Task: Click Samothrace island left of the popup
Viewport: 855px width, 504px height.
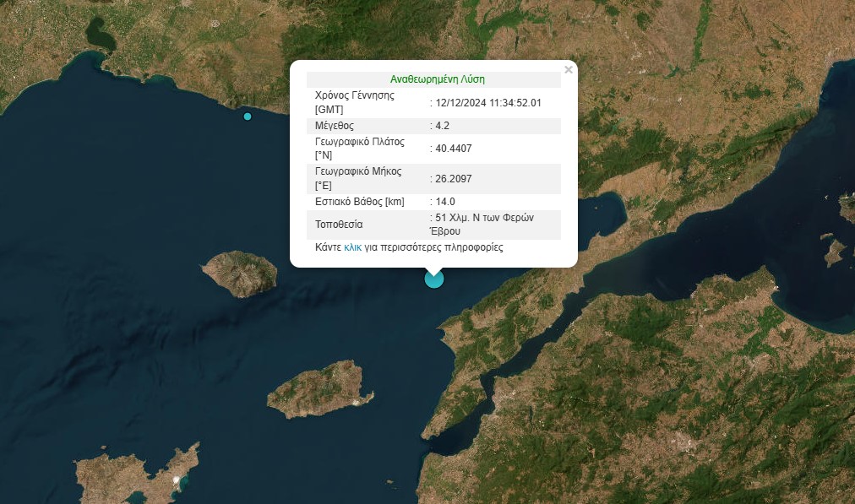Action: (x=240, y=273)
